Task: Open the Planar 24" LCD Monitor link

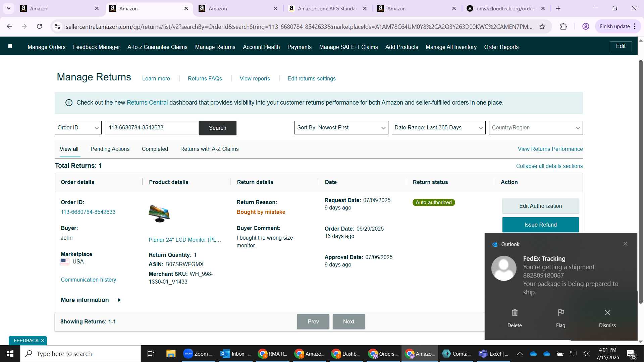Action: 185,240
